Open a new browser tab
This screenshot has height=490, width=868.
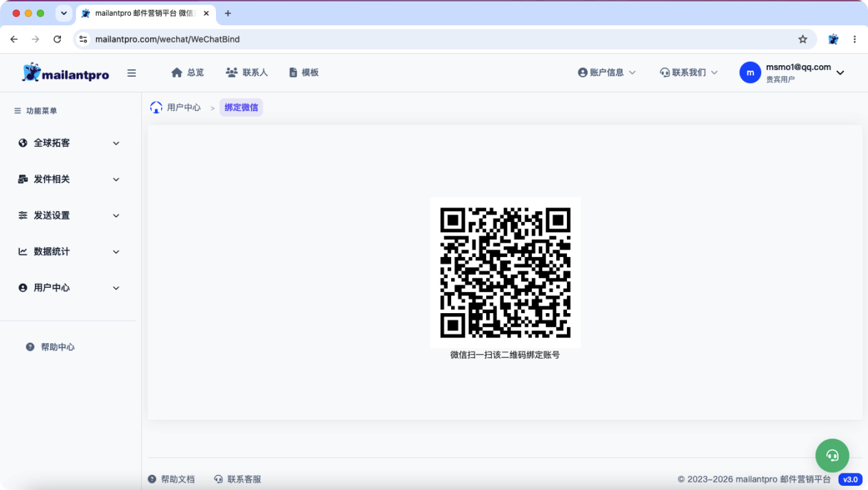click(228, 13)
